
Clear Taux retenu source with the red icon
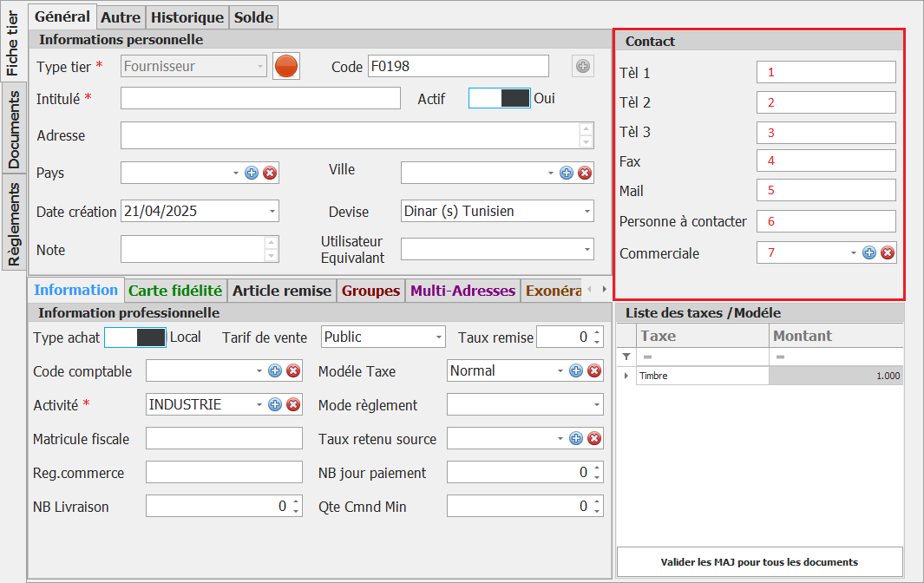(594, 439)
